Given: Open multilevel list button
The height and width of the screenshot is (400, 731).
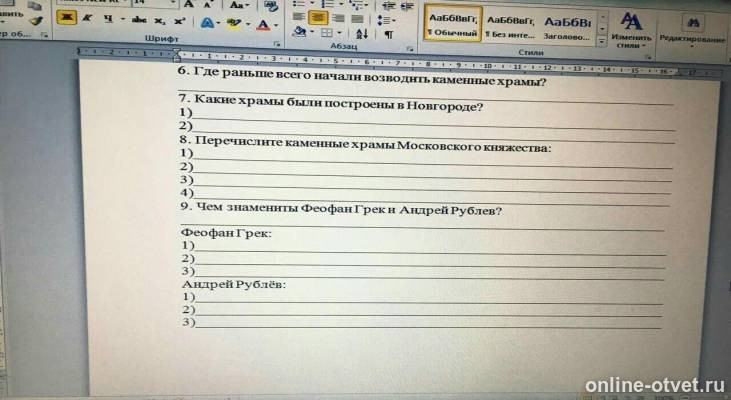Looking at the screenshot, I should pos(356,5).
